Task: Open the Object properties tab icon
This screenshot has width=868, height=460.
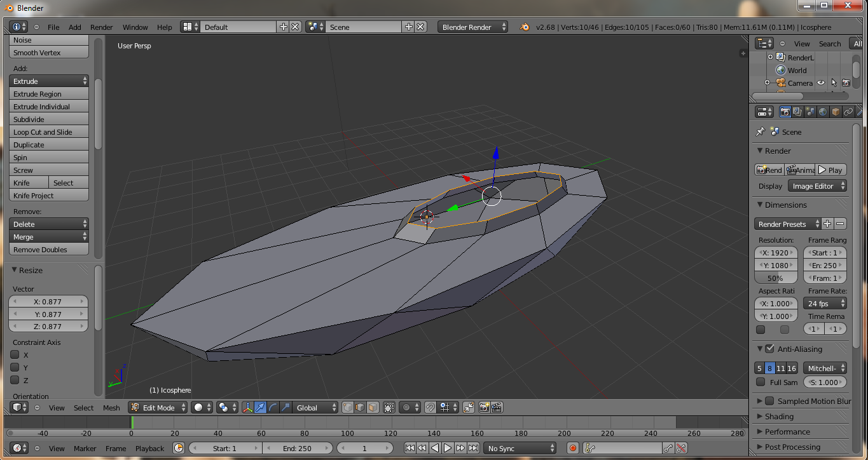Action: [x=836, y=112]
